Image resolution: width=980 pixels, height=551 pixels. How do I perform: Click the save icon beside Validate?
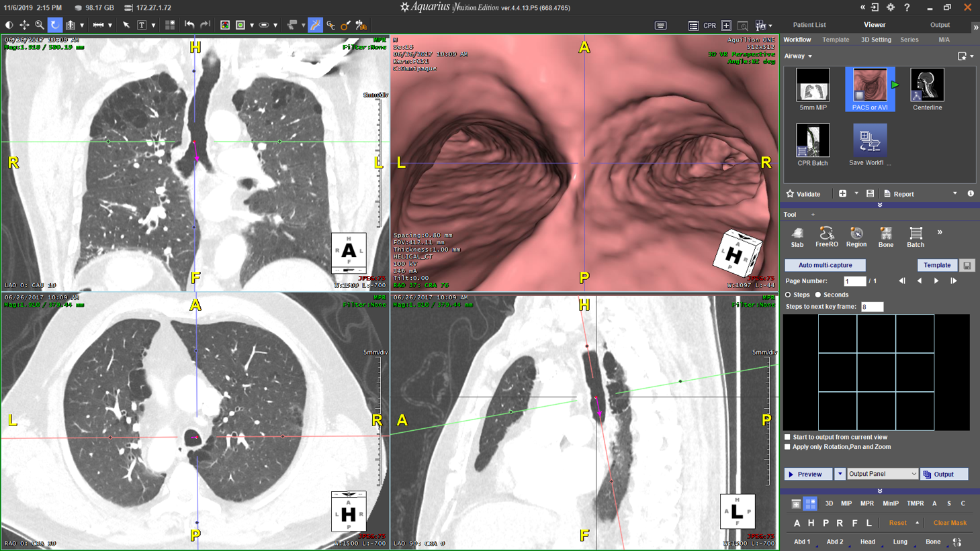tap(870, 194)
